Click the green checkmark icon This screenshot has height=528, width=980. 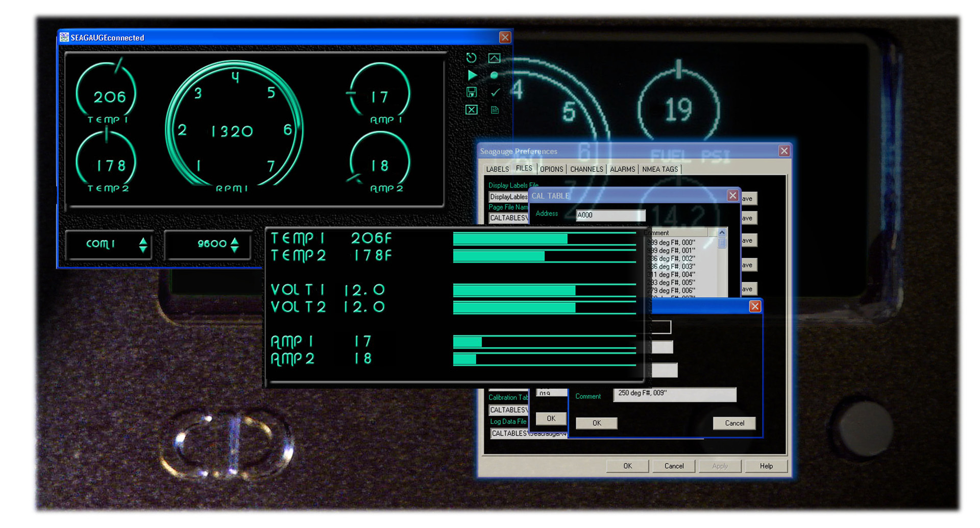[x=495, y=92]
